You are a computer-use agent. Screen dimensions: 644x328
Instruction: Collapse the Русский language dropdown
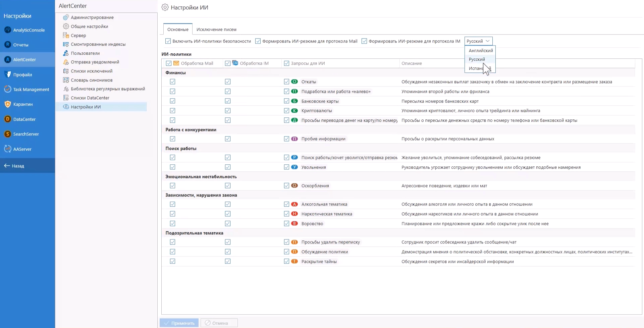[478, 41]
